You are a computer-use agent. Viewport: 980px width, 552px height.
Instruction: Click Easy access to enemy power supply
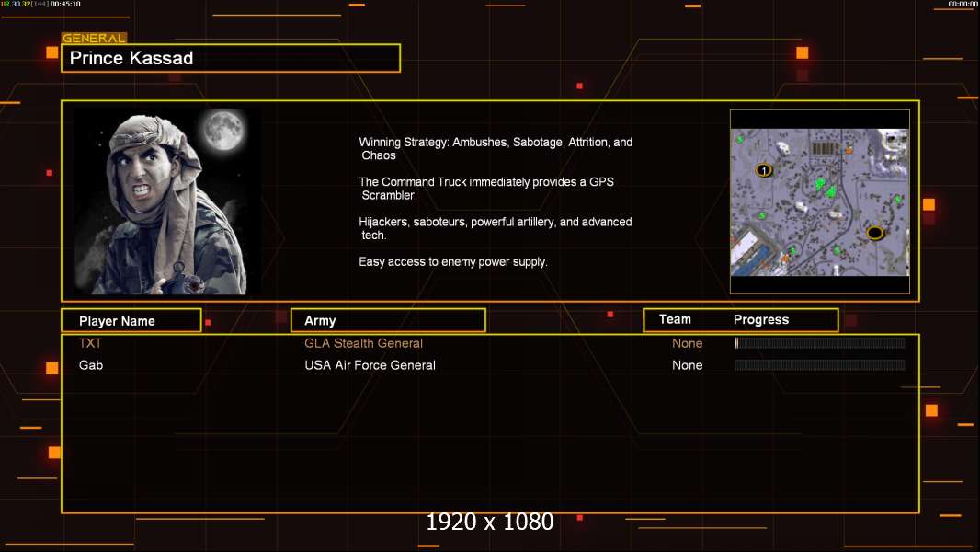(x=453, y=262)
